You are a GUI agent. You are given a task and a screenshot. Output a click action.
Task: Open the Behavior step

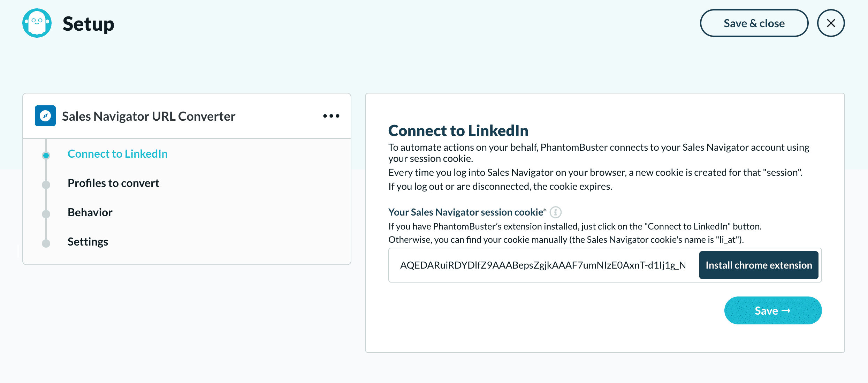(x=90, y=212)
